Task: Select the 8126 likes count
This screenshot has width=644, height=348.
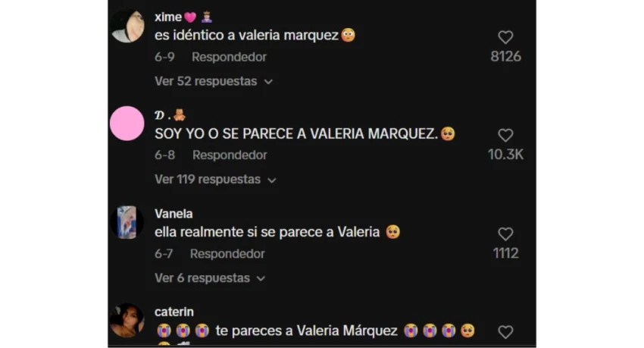Action: point(505,56)
